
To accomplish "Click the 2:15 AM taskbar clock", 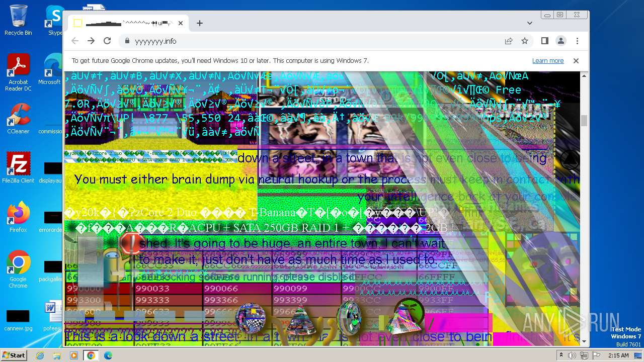I will click(x=618, y=355).
